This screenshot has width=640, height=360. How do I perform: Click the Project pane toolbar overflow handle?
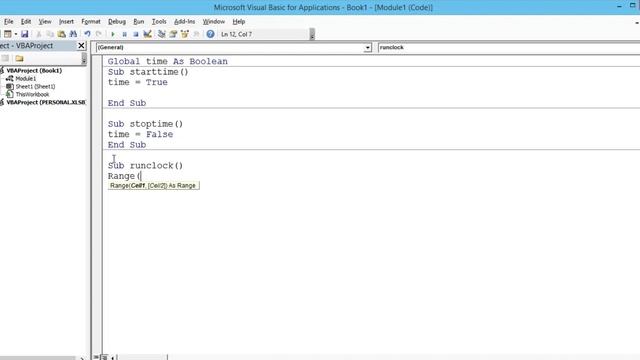pyautogui.click(x=84, y=58)
